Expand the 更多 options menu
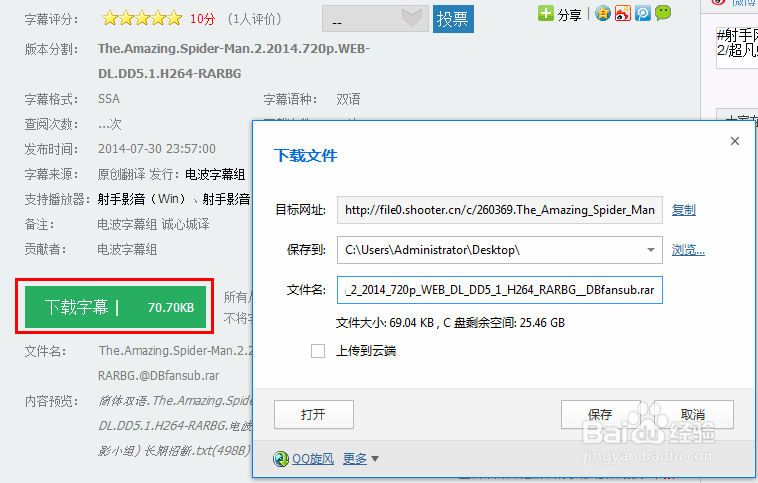 361,458
